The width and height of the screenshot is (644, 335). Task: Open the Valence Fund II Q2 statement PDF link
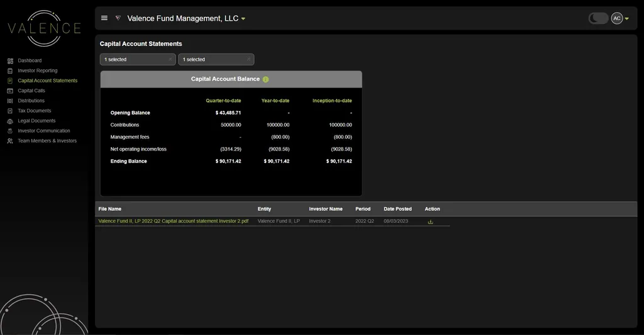(173, 221)
